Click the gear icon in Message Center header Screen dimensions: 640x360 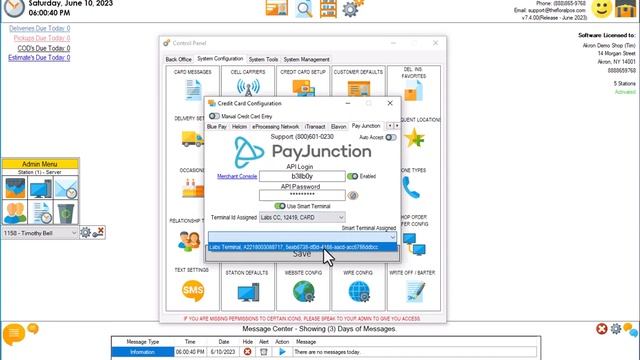point(616,329)
